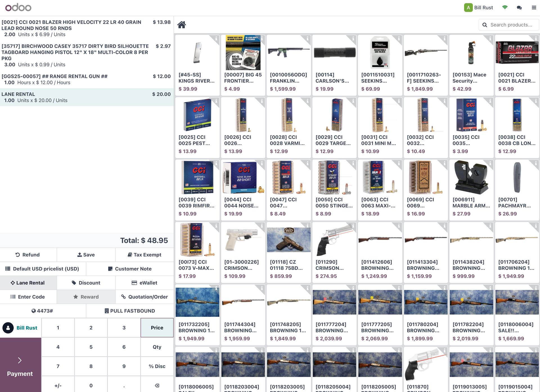Image resolution: width=540 pixels, height=392 pixels.
Task: Apply a Discount to the order
Action: pyautogui.click(x=86, y=283)
